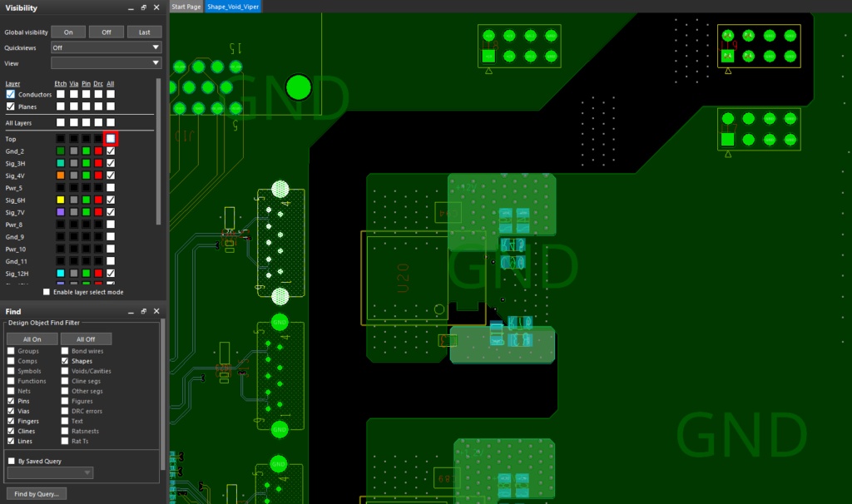Close the Visibility panel
Viewport: 852px width, 504px height.
pyautogui.click(x=156, y=7)
